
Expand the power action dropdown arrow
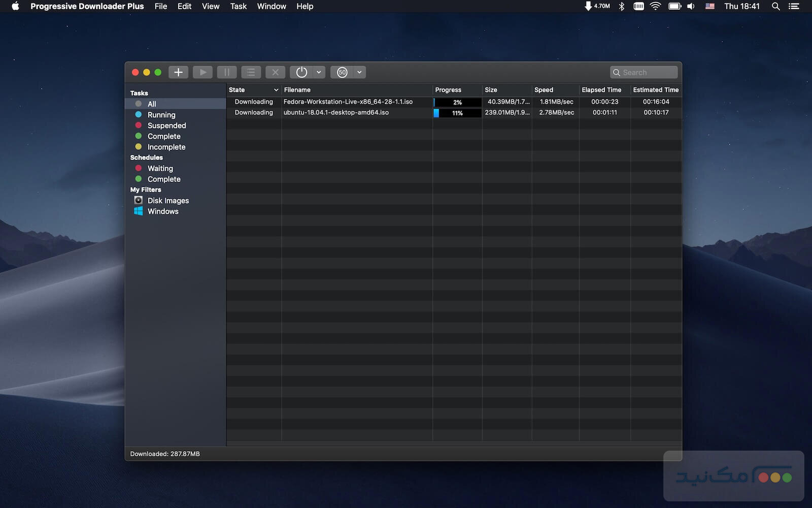319,72
